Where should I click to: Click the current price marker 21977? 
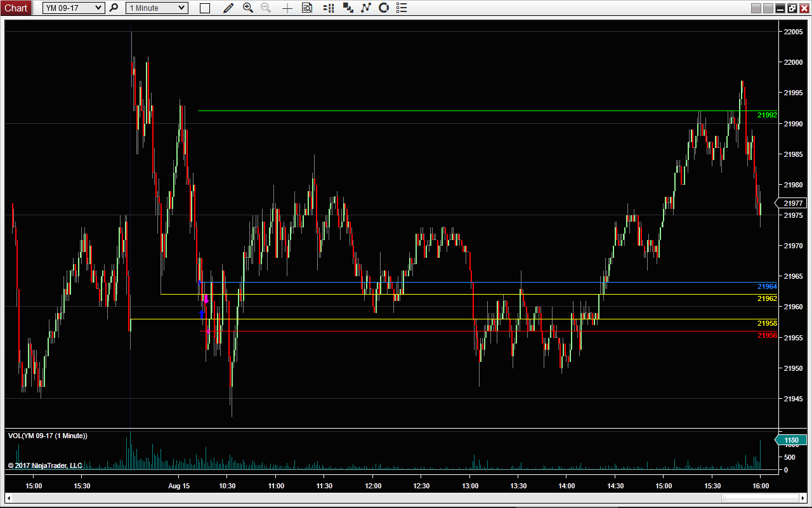tap(792, 203)
